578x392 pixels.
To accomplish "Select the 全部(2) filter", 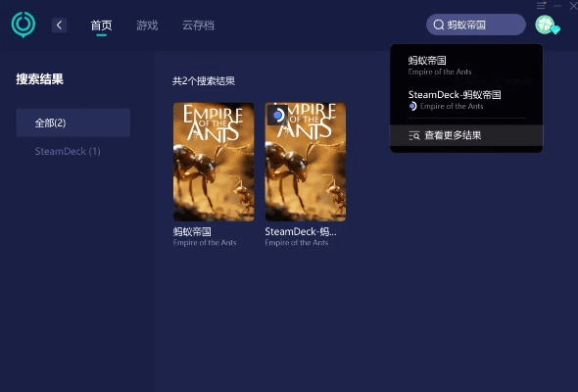I will [73, 122].
